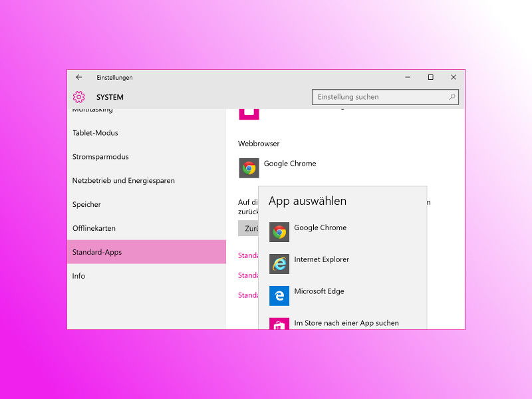Choose the Internet Explorer icon
This screenshot has height=399, width=532.
point(279,264)
